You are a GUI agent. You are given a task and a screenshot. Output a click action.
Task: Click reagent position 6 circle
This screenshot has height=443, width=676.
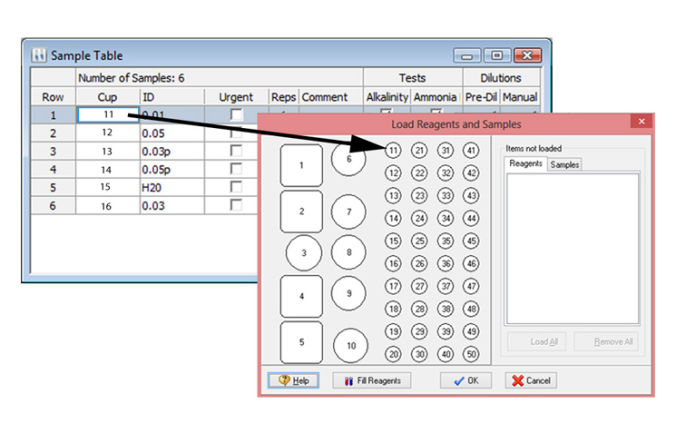tap(348, 159)
